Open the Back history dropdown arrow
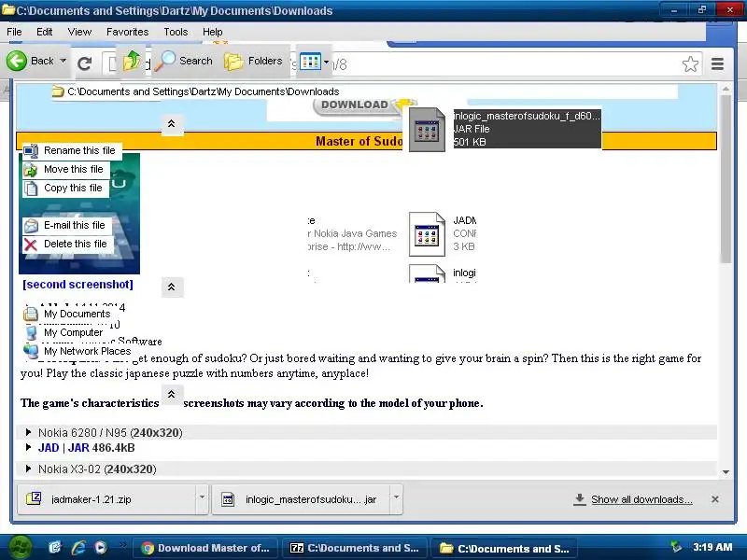Screen dimensions: 747x560 (x=63, y=61)
